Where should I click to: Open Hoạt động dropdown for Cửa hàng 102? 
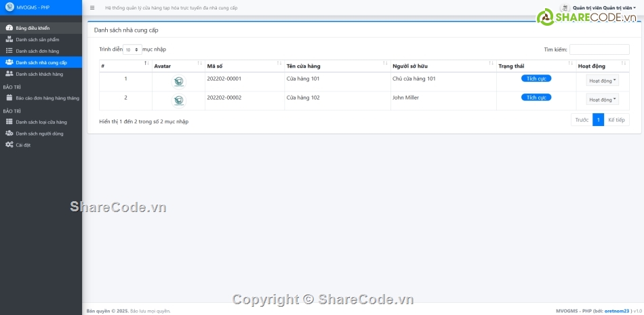(602, 100)
